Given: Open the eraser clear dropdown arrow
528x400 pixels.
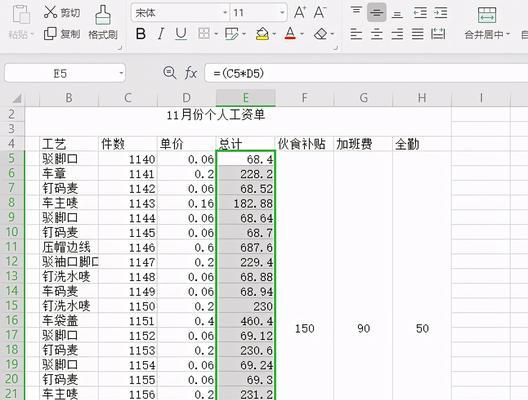Looking at the screenshot, I should point(332,34).
